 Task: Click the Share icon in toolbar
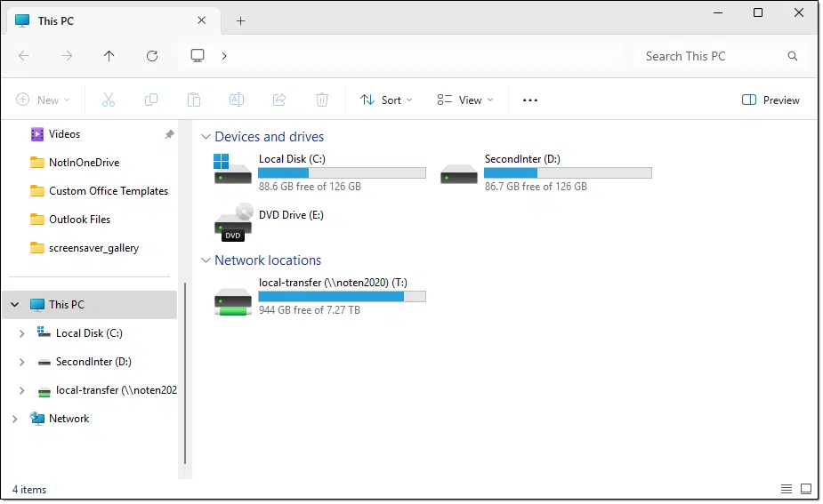tap(279, 100)
